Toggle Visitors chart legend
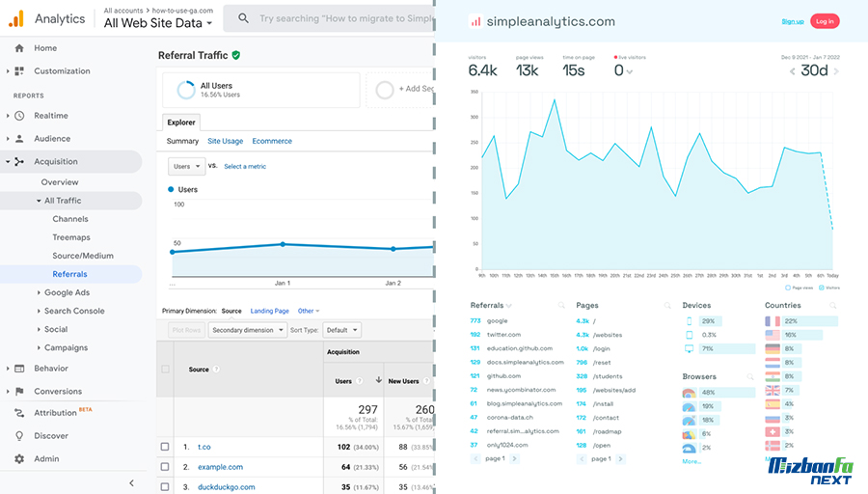Screen dimensions: 868x494 828,288
